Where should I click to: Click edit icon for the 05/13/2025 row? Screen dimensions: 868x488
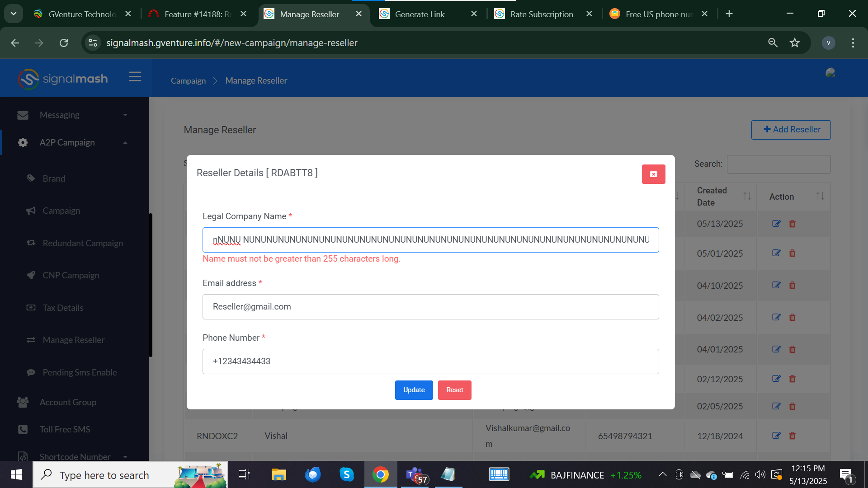tap(776, 224)
